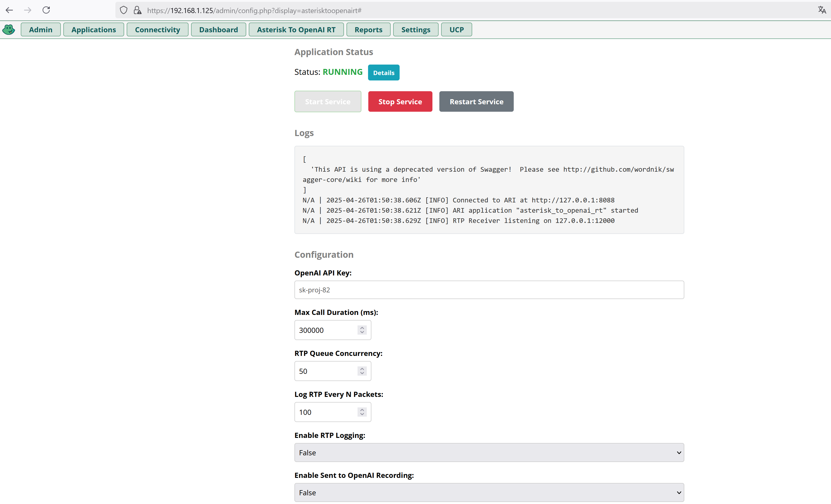Screen dimensions: 831x504
Task: Click the FreePBX frog logo
Action: click(9, 30)
